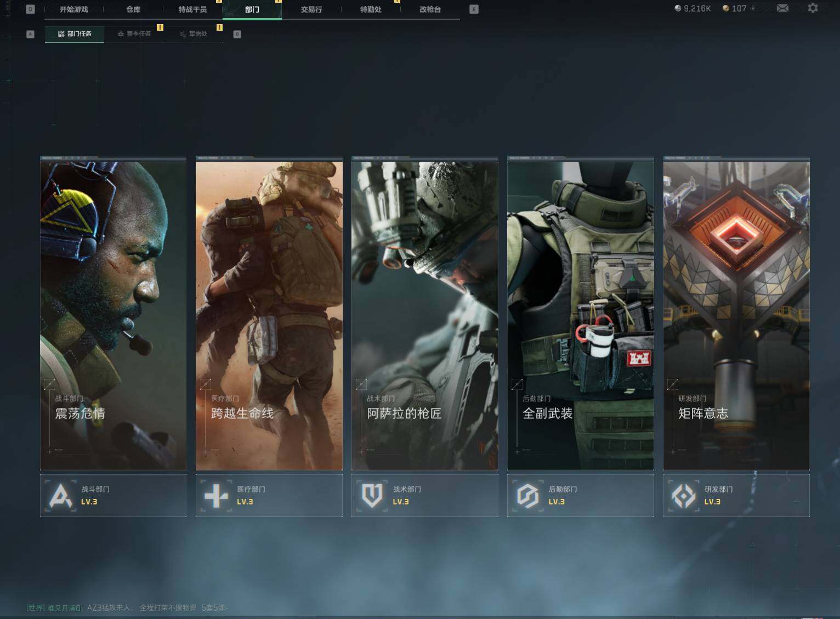Click the 9,216K currency icon
Screen dimensions: 840x619
pyautogui.click(x=678, y=8)
